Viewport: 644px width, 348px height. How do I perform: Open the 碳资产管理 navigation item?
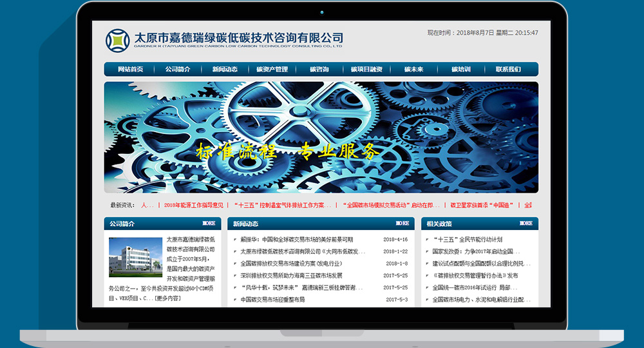272,70
